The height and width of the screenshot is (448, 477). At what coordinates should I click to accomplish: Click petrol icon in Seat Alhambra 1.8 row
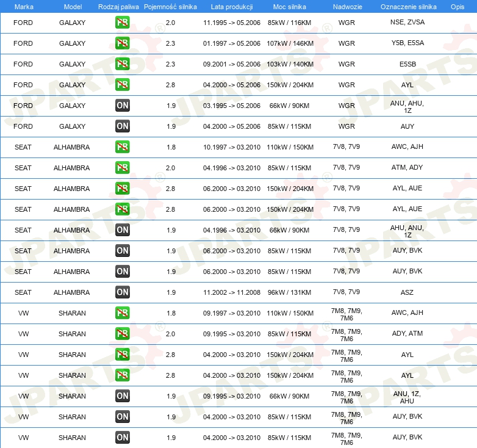122,146
